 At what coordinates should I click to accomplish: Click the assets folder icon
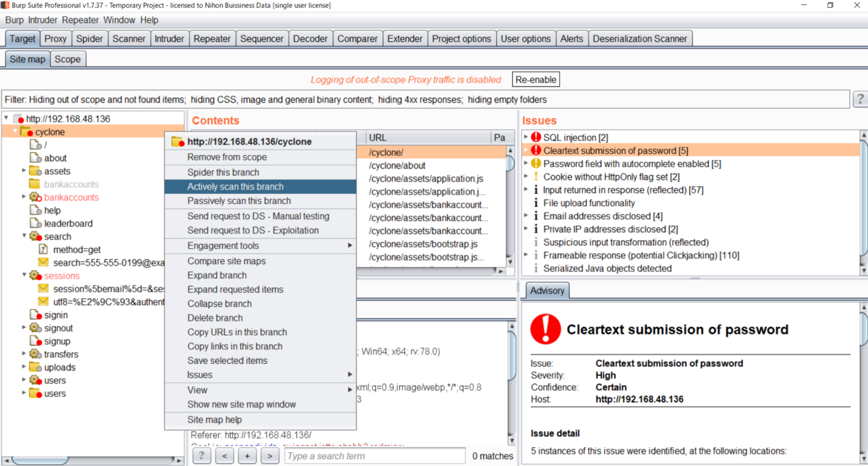35,171
